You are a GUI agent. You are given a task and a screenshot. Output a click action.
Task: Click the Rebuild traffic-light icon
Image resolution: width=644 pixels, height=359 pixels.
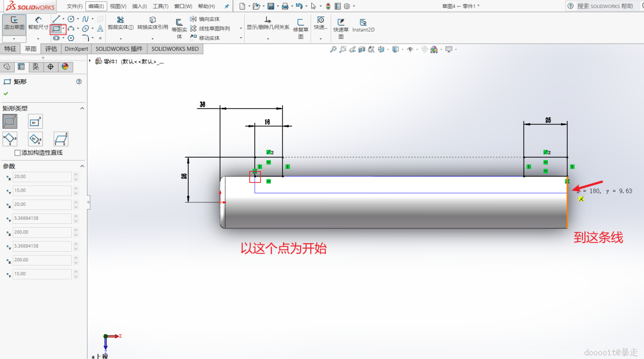(328, 6)
